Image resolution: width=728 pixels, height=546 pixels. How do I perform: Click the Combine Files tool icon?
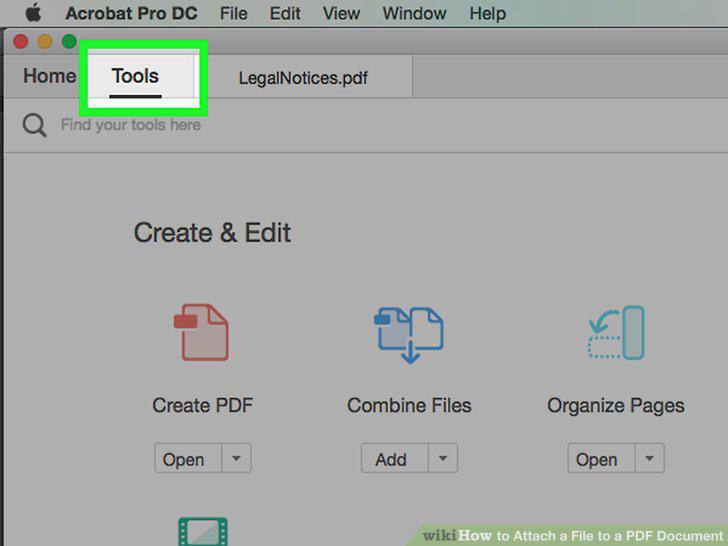[409, 334]
